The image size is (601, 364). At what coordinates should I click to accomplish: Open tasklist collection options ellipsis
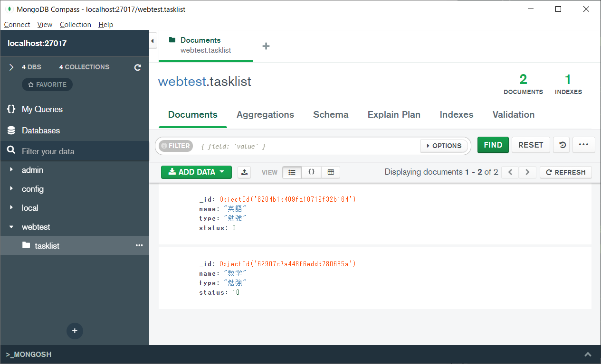pos(139,245)
